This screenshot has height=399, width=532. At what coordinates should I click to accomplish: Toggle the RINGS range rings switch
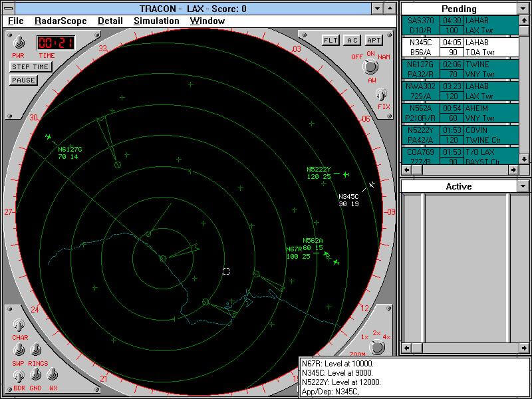(37, 350)
